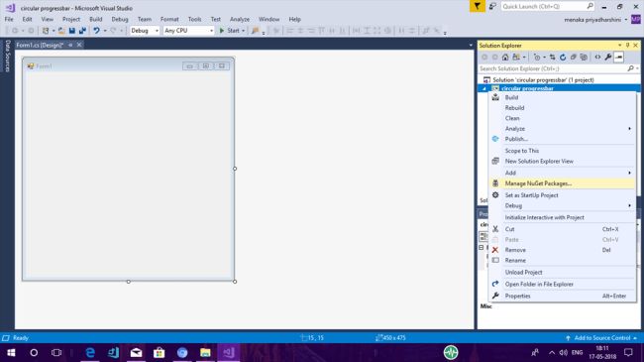
Task: Open the Solution Explorer window position dropdown
Action: [x=619, y=46]
